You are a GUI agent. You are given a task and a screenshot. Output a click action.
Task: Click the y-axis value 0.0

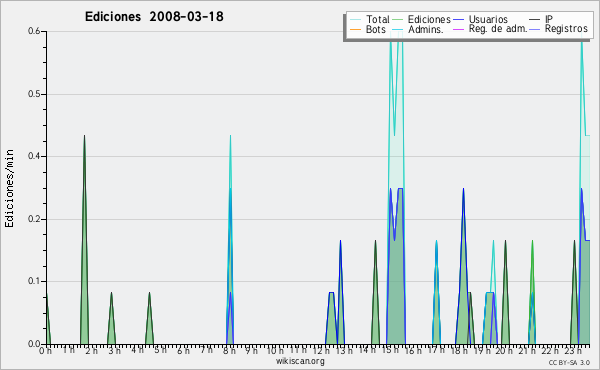tap(34, 344)
